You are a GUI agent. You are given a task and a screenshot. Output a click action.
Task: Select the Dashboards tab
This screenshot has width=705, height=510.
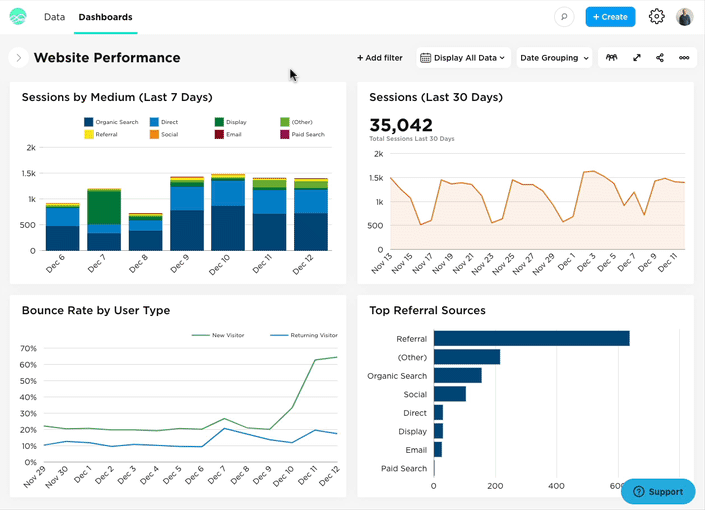point(105,17)
